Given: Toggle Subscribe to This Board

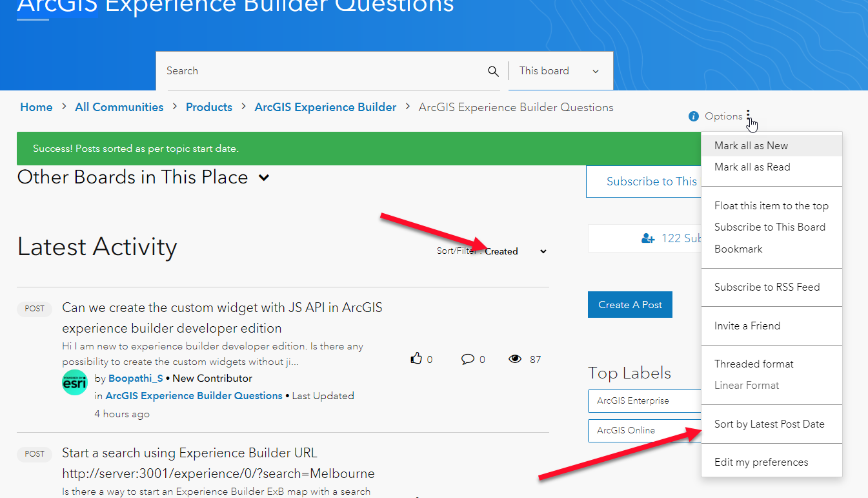Looking at the screenshot, I should click(x=770, y=227).
